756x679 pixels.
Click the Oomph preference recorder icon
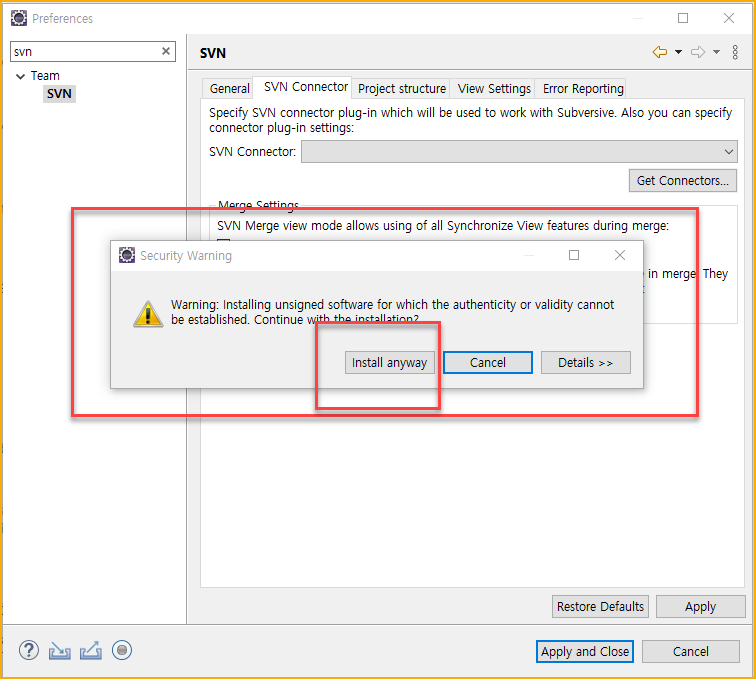coord(122,651)
